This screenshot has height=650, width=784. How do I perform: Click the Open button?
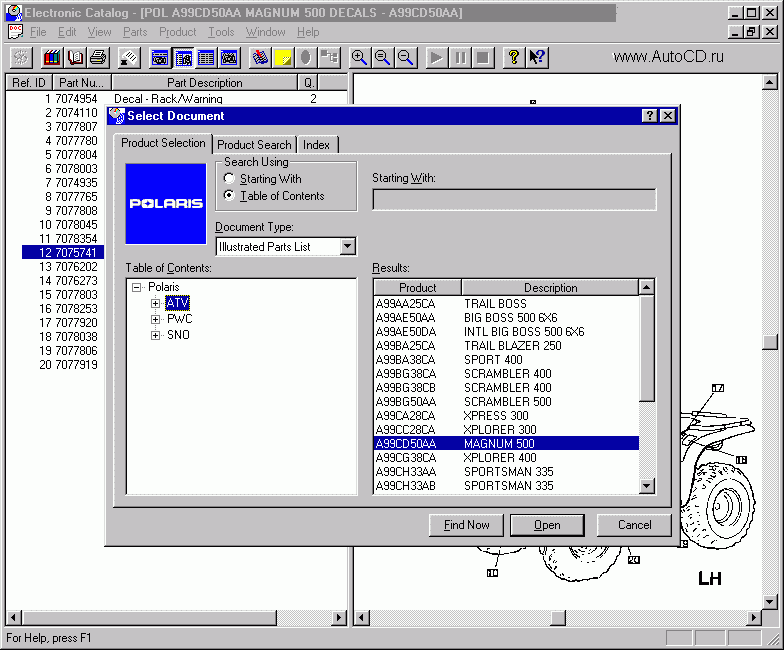pyautogui.click(x=547, y=525)
